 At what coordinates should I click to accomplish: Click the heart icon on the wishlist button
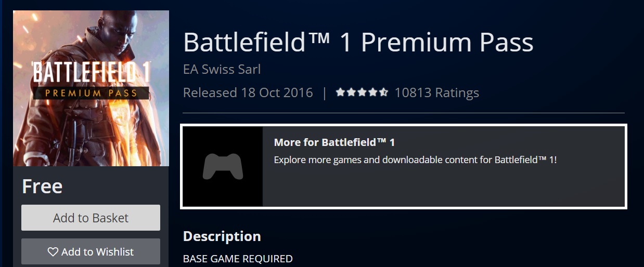point(53,252)
